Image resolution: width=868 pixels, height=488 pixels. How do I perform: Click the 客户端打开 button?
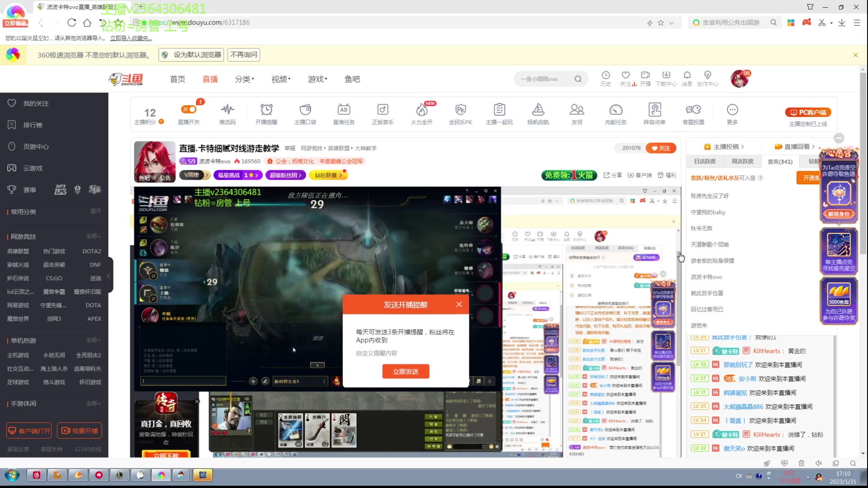point(29,431)
